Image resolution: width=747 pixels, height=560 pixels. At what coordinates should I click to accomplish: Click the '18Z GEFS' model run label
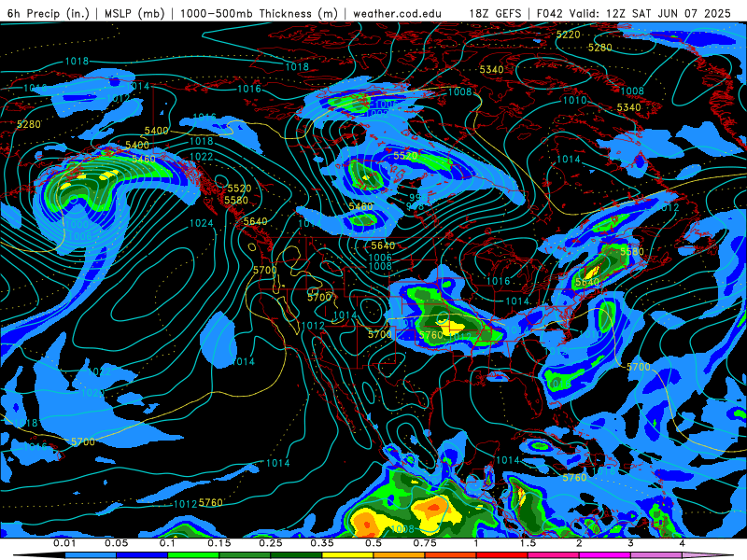495,13
